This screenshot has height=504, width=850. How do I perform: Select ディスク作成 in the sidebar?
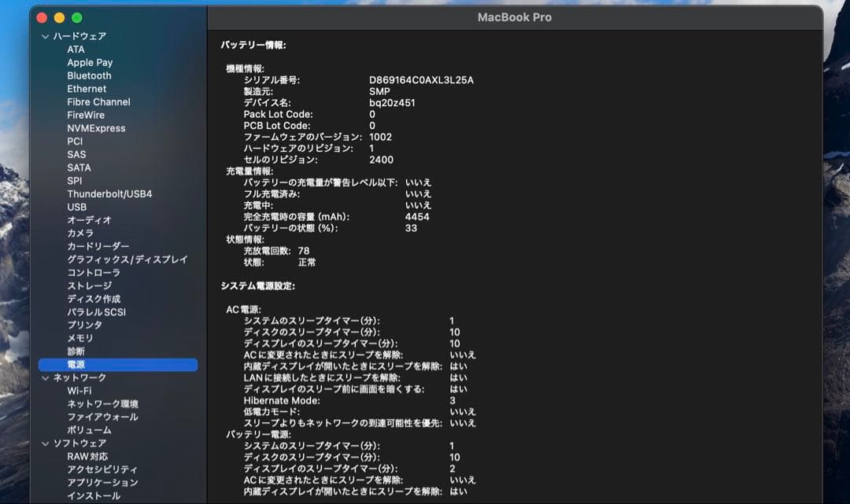coord(94,299)
